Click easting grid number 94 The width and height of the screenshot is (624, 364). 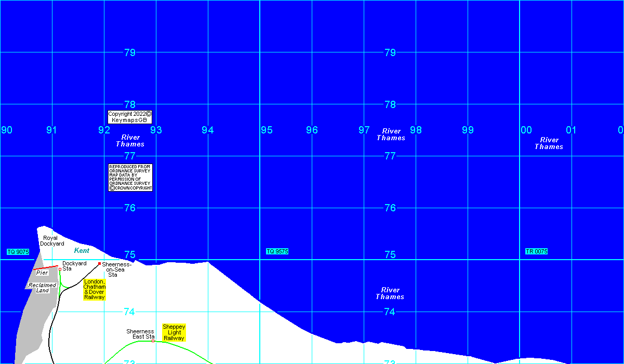tap(208, 130)
